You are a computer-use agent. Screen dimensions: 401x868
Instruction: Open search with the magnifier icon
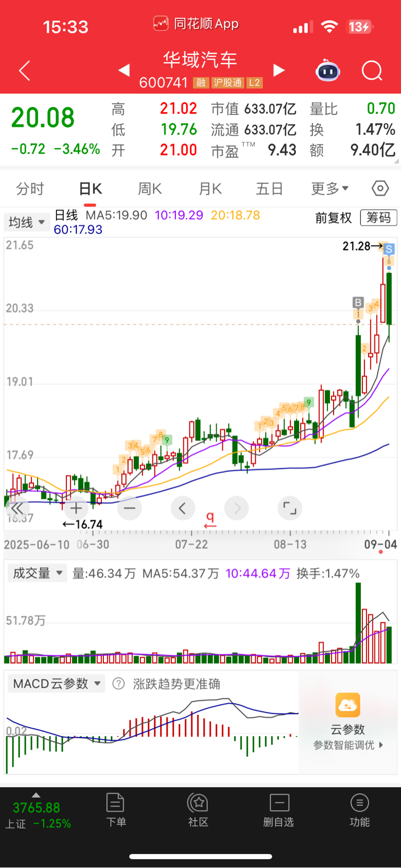click(x=372, y=70)
